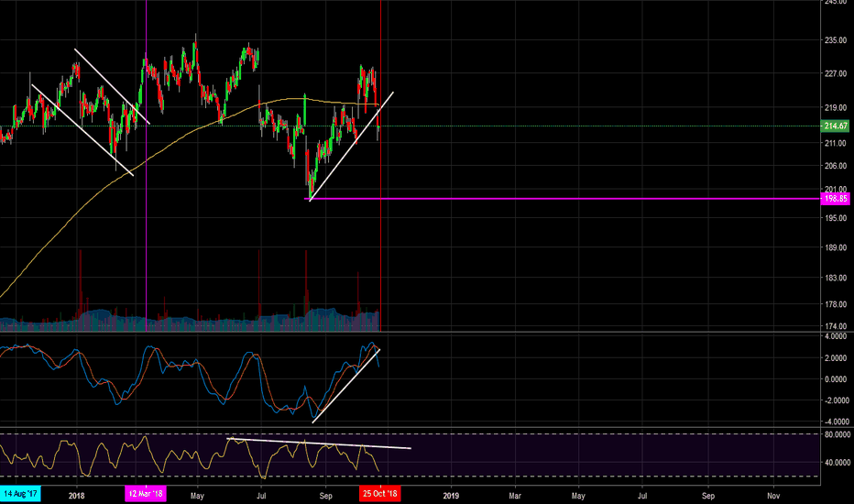The width and height of the screenshot is (854, 504).
Task: Click the 2019 label on time axis
Action: point(451,496)
